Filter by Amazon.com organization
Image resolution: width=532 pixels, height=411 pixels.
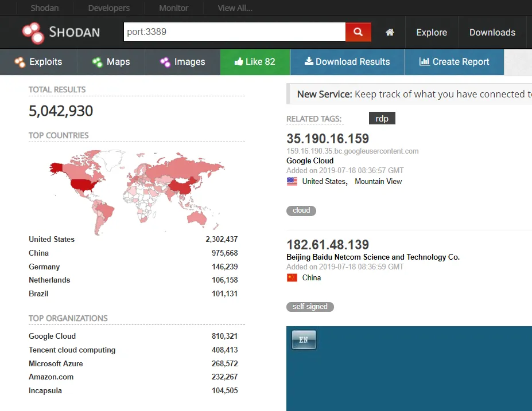coord(51,377)
